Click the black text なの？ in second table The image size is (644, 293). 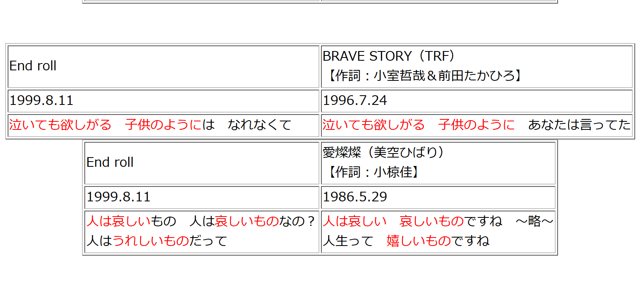pyautogui.click(x=297, y=221)
